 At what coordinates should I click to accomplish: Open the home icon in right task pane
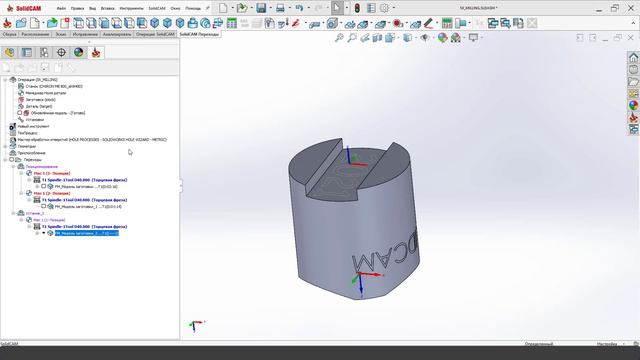coord(633,57)
